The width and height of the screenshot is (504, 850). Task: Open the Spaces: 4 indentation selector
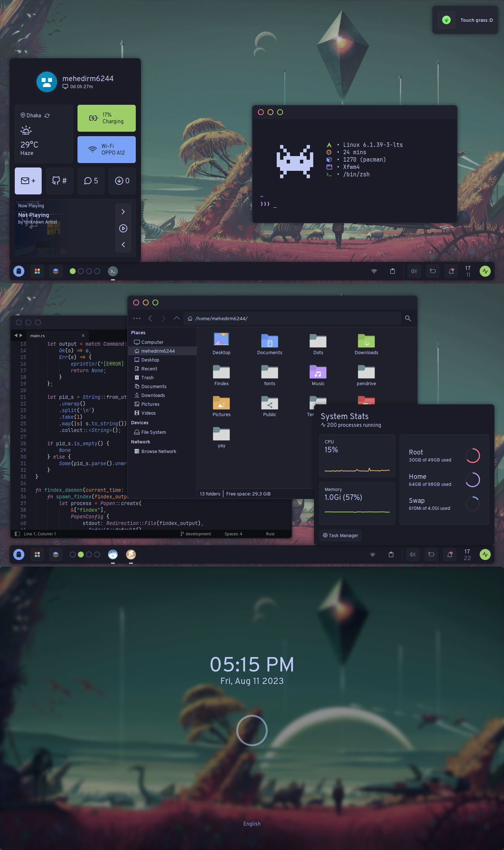[233, 534]
